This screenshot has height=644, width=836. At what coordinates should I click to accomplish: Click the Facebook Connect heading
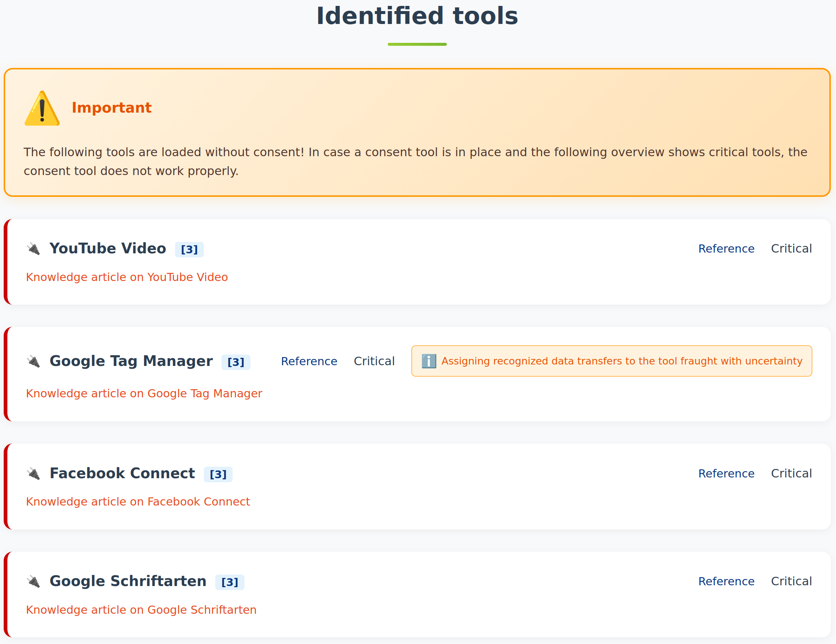(122, 473)
